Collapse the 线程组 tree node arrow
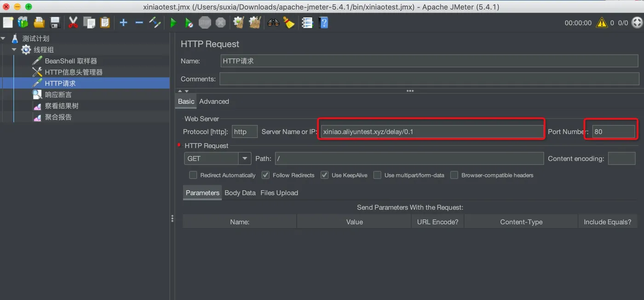Viewport: 644px width, 300px height. pos(14,49)
